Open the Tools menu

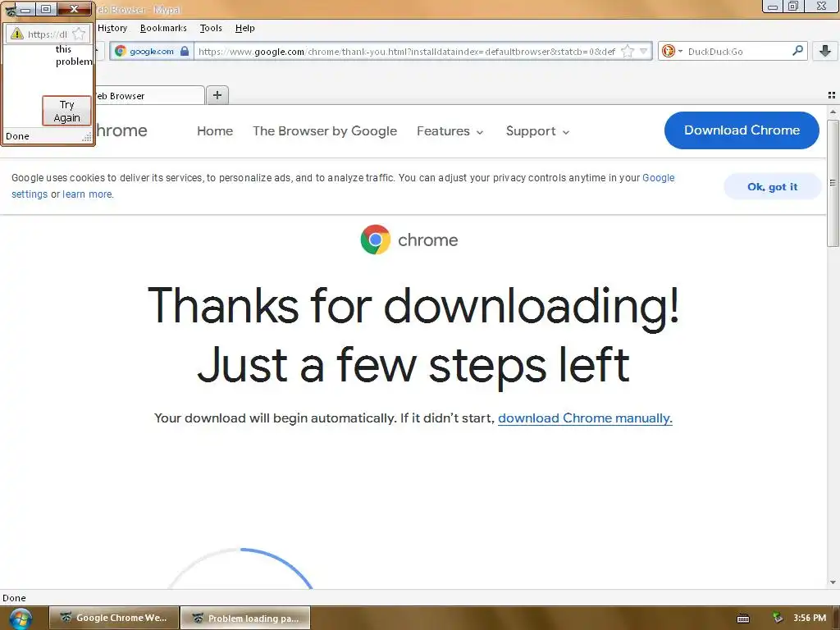point(211,28)
